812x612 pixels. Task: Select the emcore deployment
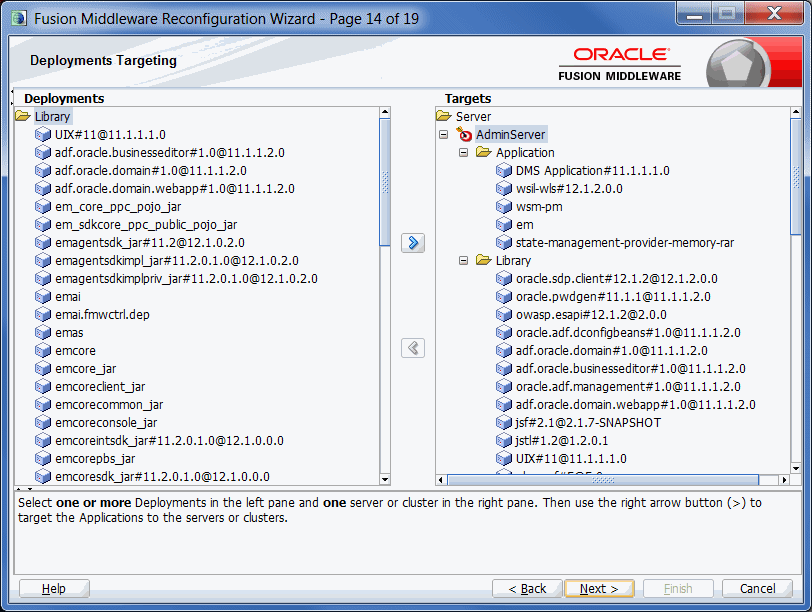click(75, 351)
